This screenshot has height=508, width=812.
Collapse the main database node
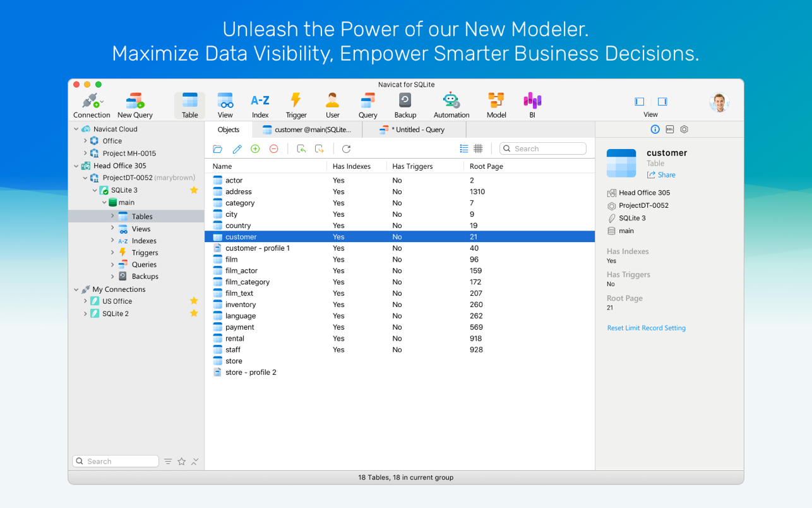(104, 202)
